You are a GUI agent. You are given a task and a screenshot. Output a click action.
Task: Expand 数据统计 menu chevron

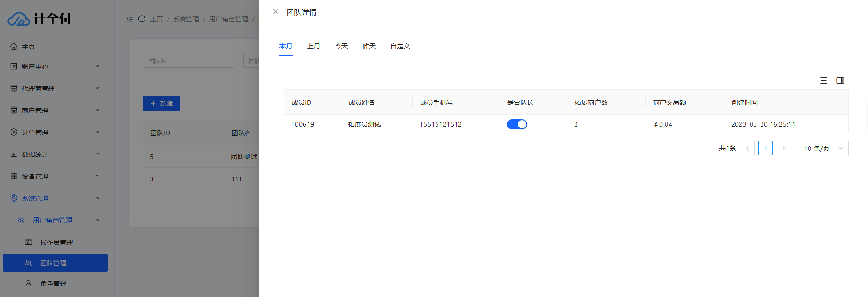pyautogui.click(x=97, y=154)
